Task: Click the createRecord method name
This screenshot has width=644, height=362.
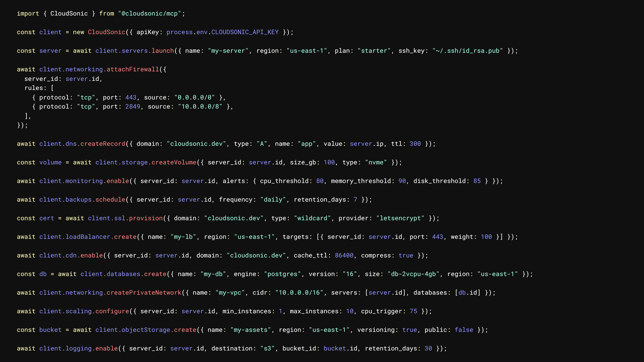Action: pyautogui.click(x=103, y=144)
